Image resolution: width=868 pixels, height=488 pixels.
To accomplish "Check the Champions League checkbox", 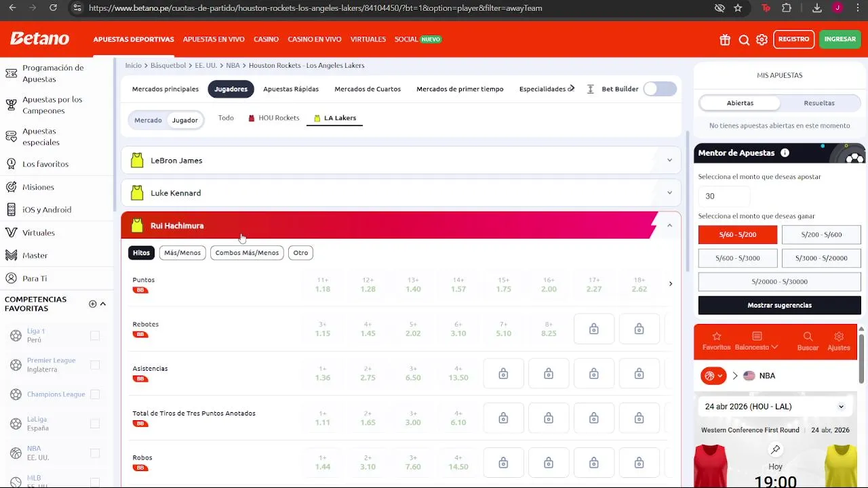I will point(95,394).
